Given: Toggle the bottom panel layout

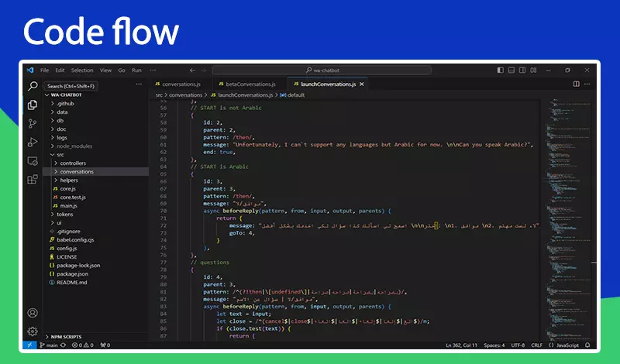Looking at the screenshot, I should point(511,70).
